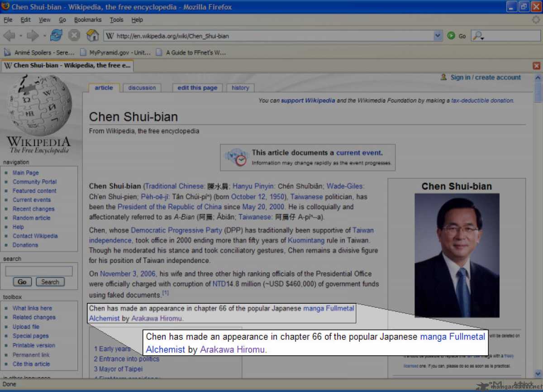This screenshot has width=543, height=392.
Task: Reload the page with the refresh icon
Action: (57, 36)
